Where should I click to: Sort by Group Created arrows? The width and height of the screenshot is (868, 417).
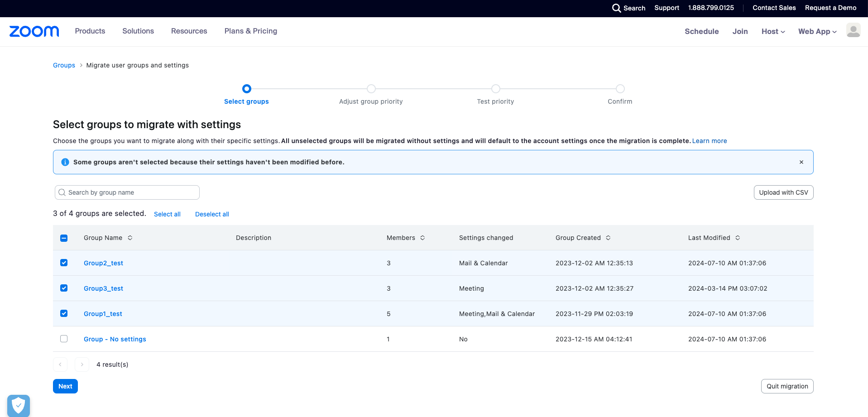coord(608,238)
